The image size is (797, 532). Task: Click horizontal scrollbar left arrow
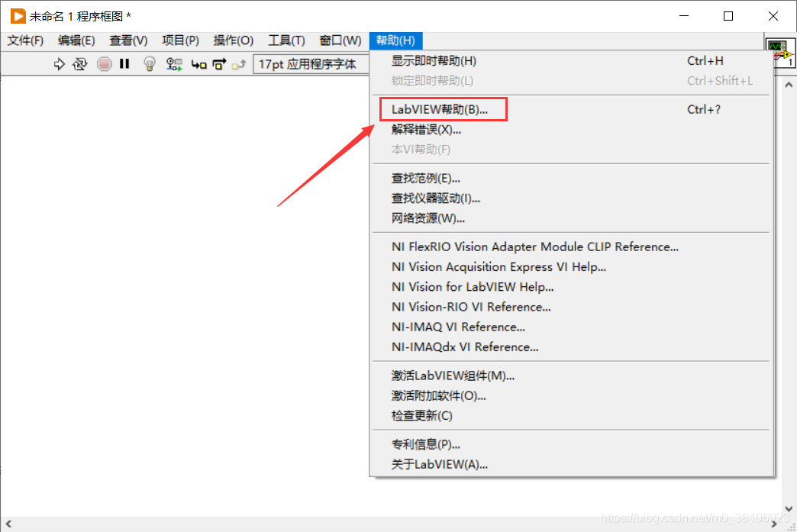pos(8,524)
